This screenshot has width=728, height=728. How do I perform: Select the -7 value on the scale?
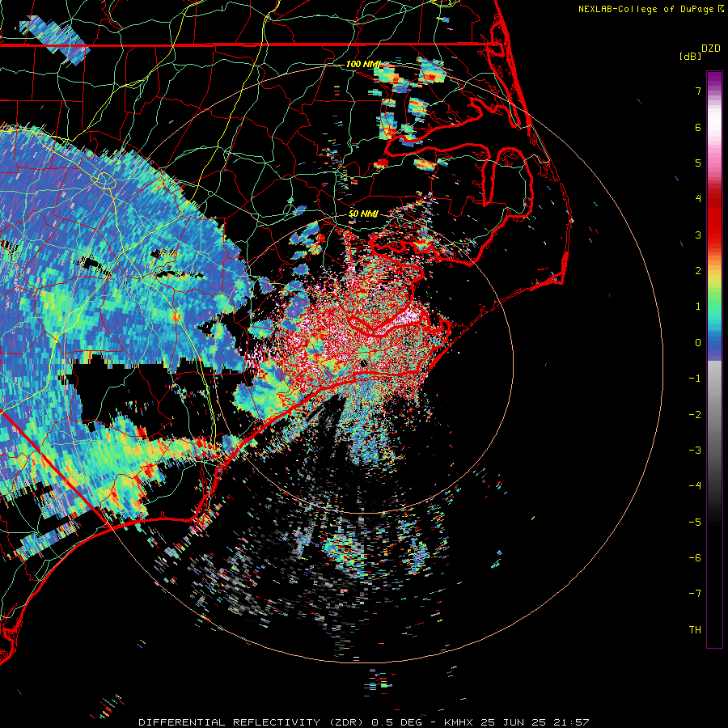click(x=695, y=594)
